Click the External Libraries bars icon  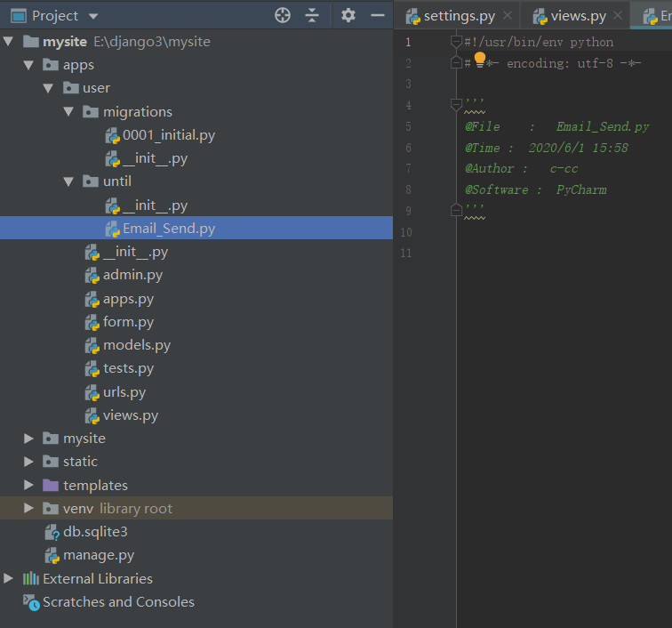tap(31, 579)
